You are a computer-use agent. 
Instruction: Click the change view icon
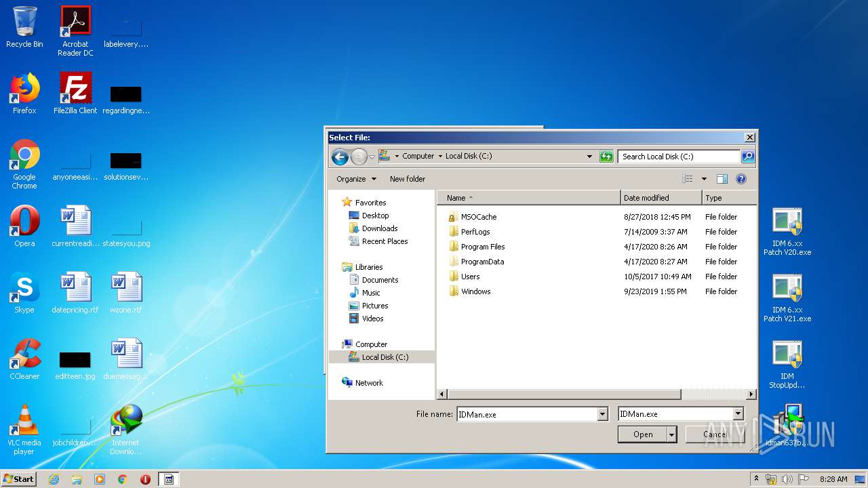(x=688, y=179)
